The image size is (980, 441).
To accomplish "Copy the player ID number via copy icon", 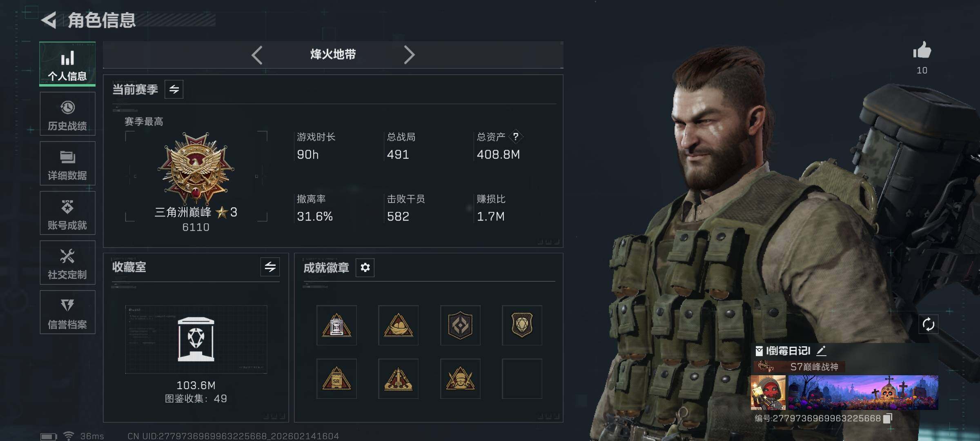I will click(888, 418).
